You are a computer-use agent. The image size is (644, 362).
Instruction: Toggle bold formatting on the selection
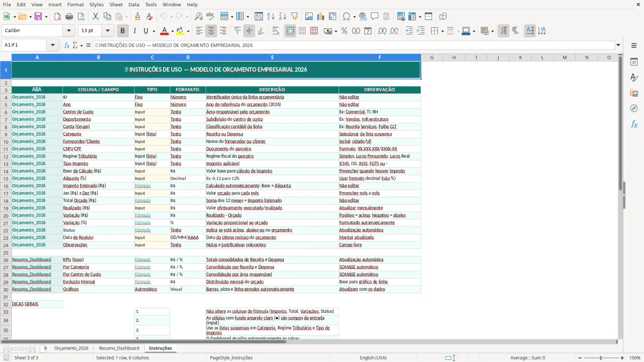(122, 31)
